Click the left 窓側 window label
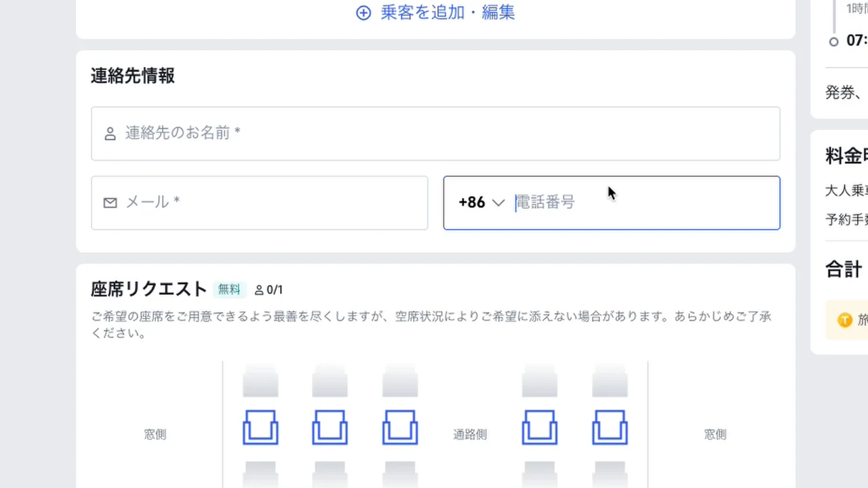Viewport: 868px width, 488px height. click(155, 434)
